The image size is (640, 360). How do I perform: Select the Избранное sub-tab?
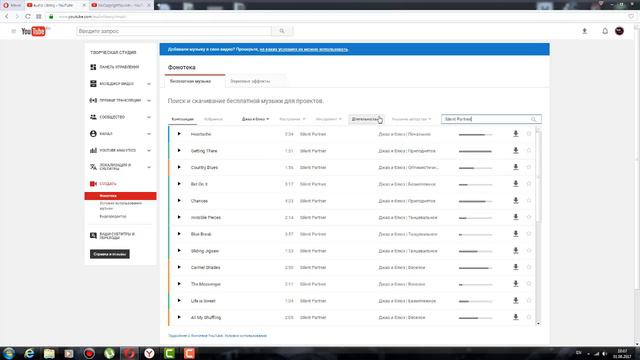coord(213,119)
